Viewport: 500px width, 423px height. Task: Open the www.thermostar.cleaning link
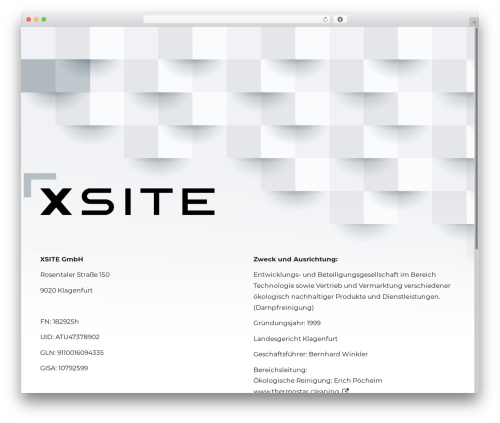pos(296,391)
